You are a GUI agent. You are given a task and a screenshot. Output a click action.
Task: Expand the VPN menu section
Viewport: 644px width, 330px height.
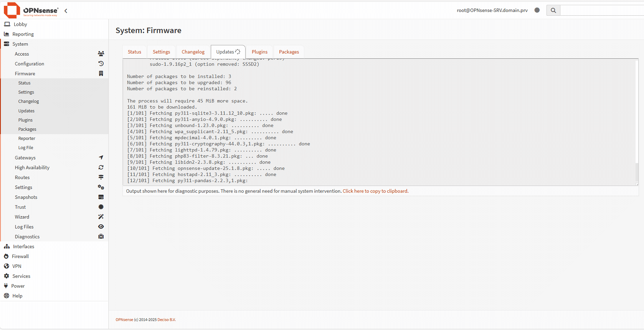54,266
